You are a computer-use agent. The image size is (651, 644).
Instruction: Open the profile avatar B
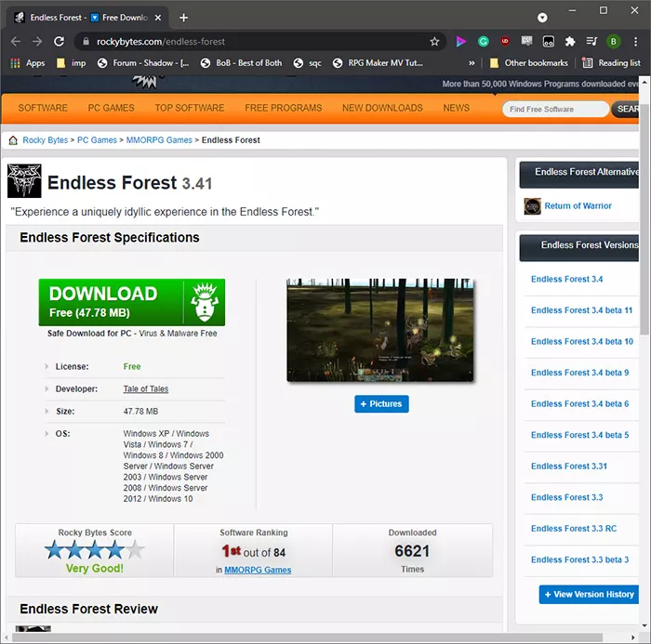tap(613, 42)
